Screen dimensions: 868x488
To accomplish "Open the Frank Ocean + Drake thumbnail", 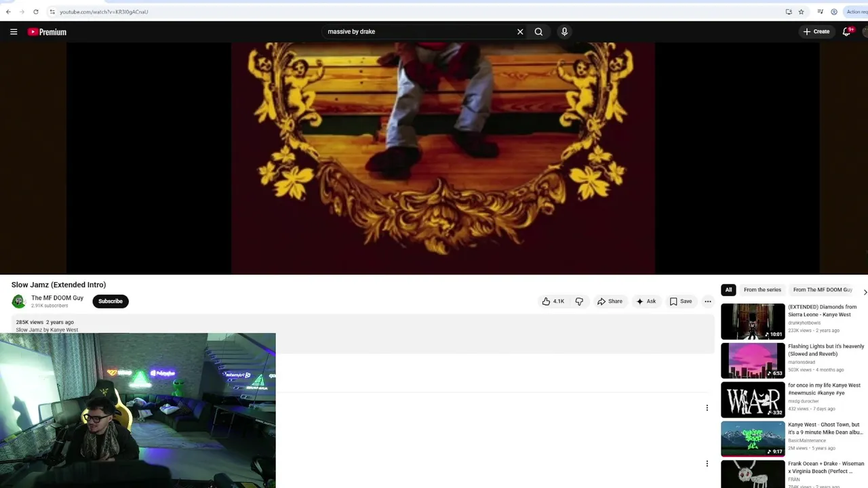I will point(753,474).
